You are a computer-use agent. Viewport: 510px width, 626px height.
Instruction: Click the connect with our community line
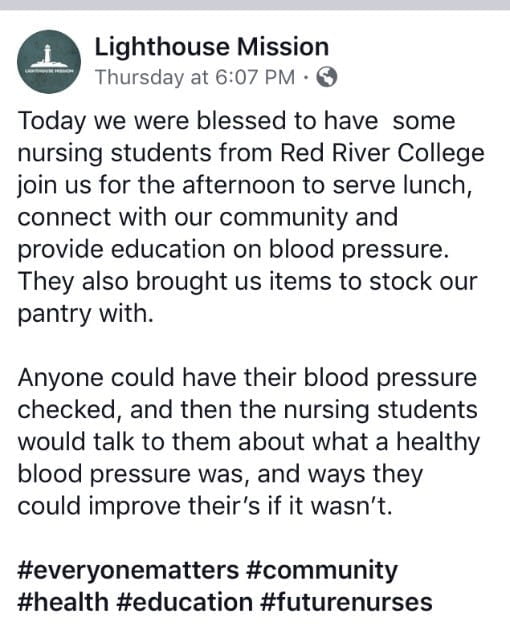[x=207, y=218]
